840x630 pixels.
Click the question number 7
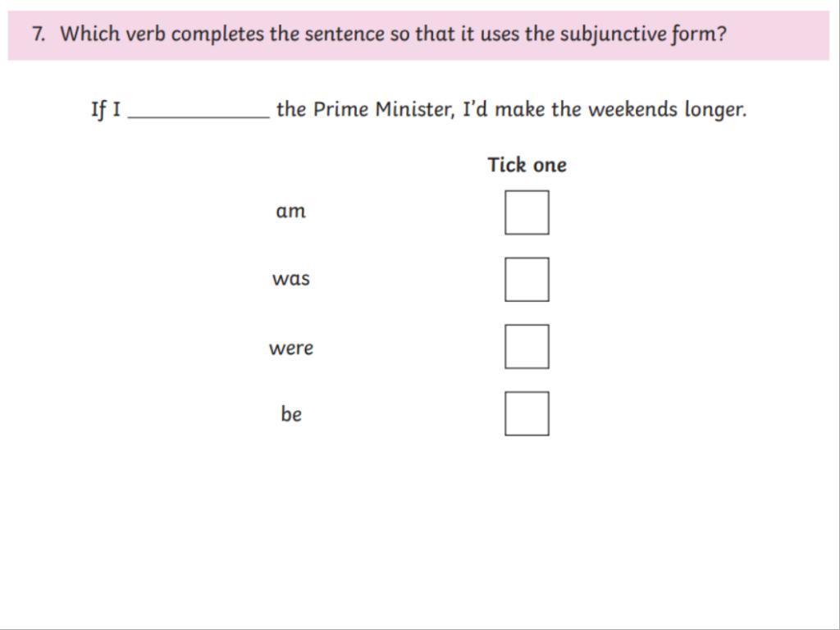38,34
